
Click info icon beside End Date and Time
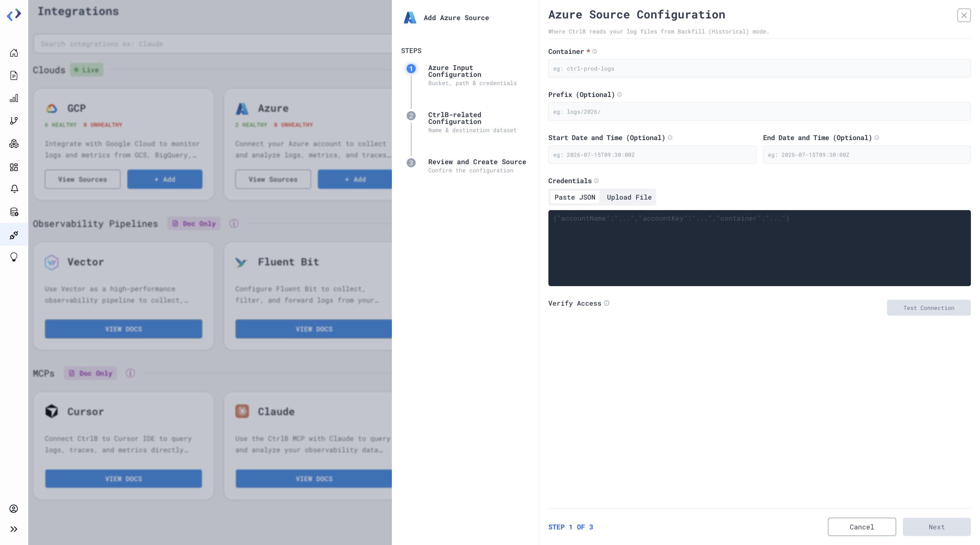tap(877, 138)
